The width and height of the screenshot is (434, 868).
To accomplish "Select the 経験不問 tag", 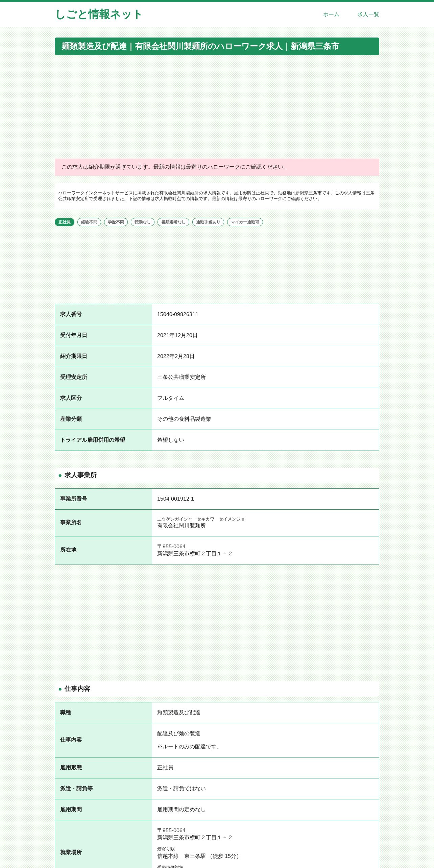I will [x=89, y=222].
